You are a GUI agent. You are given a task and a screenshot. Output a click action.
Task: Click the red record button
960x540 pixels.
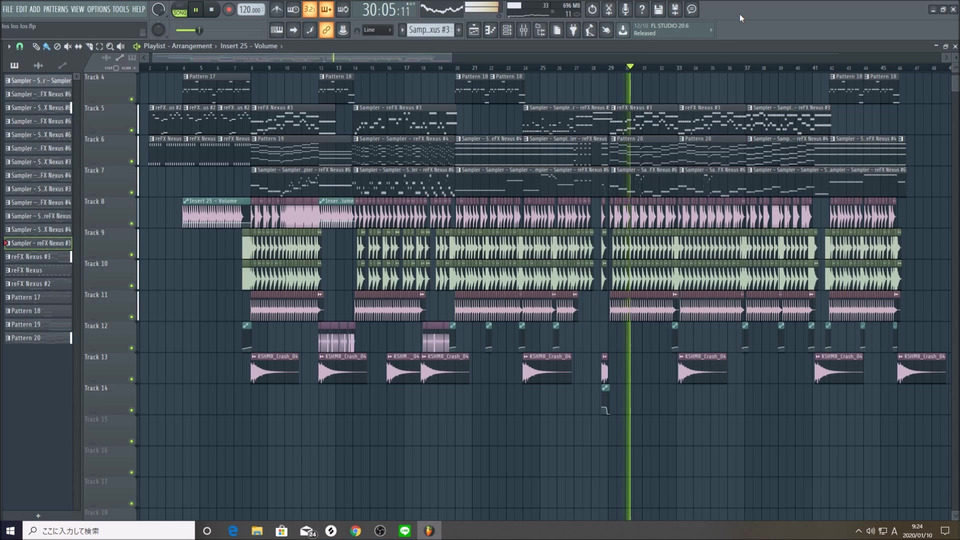(x=228, y=10)
